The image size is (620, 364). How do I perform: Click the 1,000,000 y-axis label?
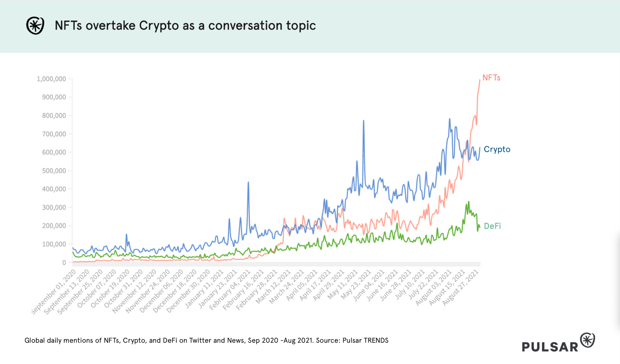pos(51,79)
